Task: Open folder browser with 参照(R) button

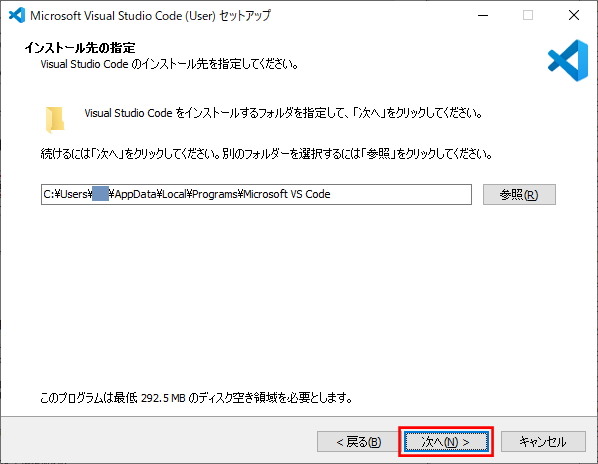Action: [519, 194]
